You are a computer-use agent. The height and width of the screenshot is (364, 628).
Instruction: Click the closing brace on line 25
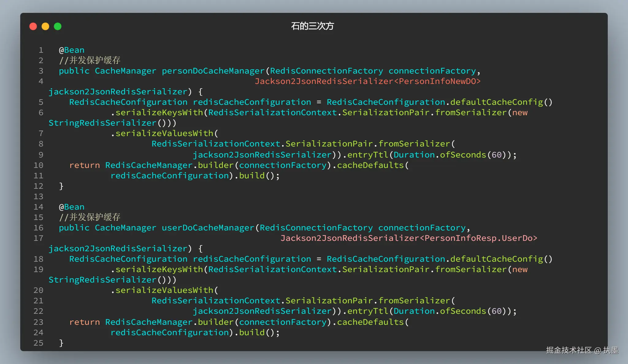pos(61,343)
